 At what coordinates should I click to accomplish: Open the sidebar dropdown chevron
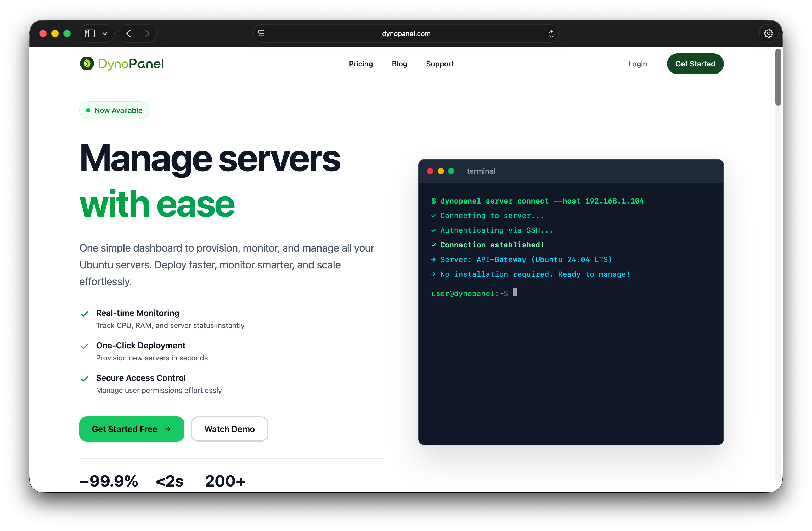pos(105,33)
